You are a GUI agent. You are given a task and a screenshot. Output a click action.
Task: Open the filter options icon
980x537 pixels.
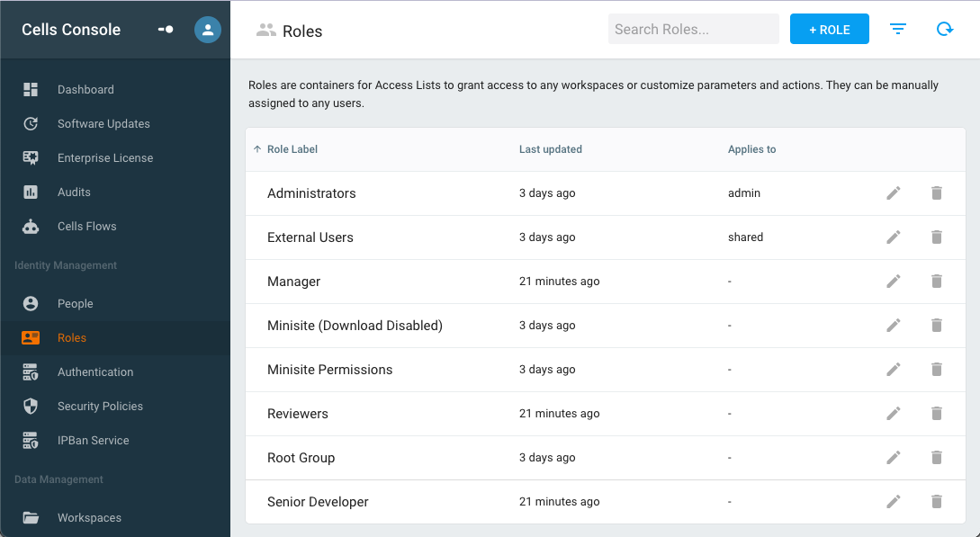point(898,29)
